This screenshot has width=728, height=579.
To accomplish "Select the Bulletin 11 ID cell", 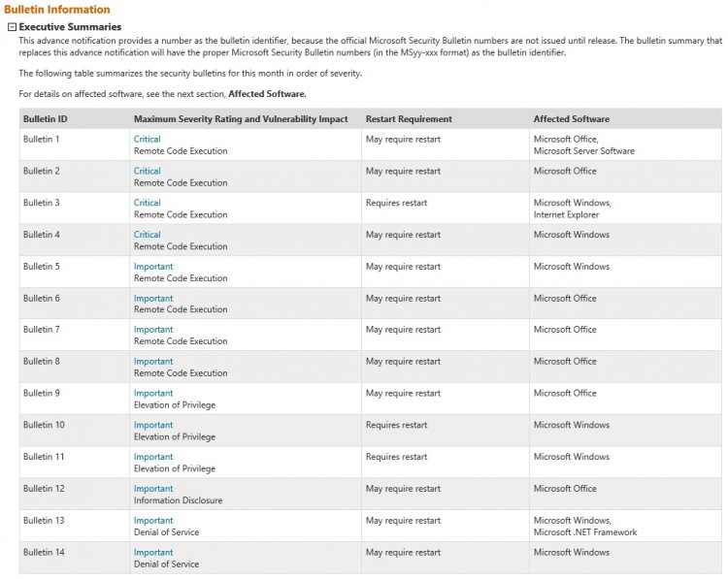I will click(75, 462).
